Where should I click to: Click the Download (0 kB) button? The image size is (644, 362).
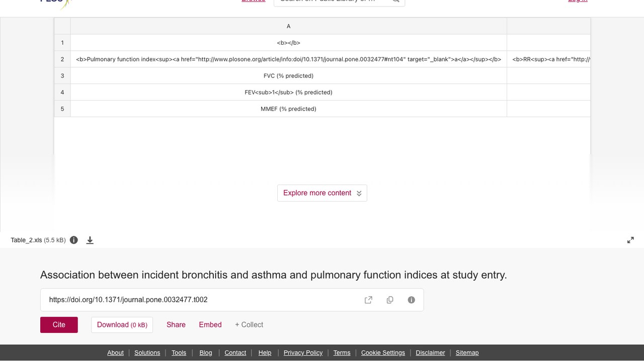[x=122, y=325]
